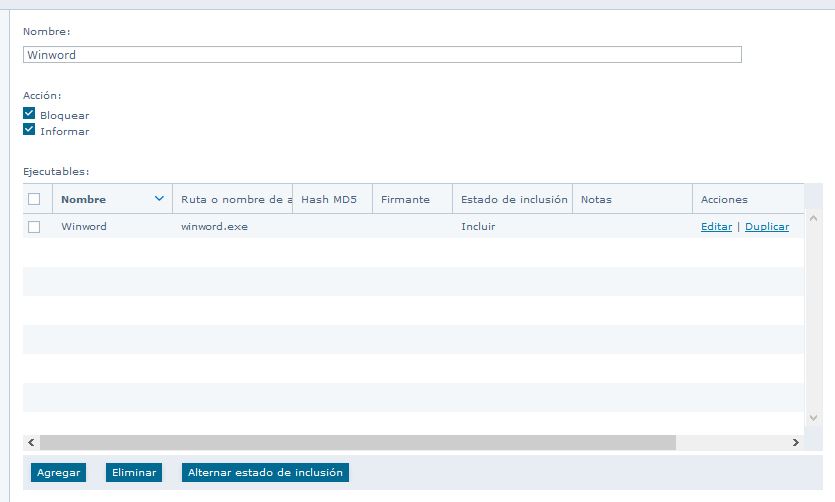Open the Nombre column sort chevron
835x502 pixels.
point(159,199)
